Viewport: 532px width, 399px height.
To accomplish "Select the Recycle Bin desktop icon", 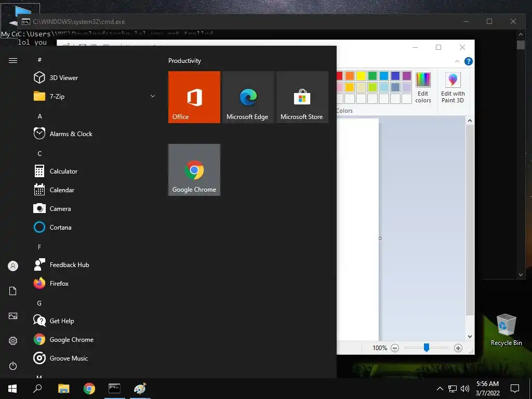I will [x=506, y=329].
